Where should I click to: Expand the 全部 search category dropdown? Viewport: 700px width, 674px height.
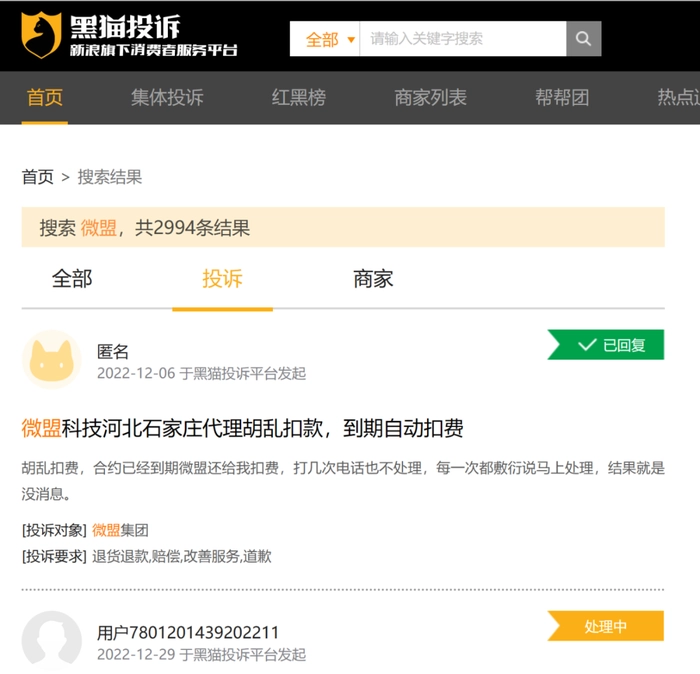pos(325,39)
